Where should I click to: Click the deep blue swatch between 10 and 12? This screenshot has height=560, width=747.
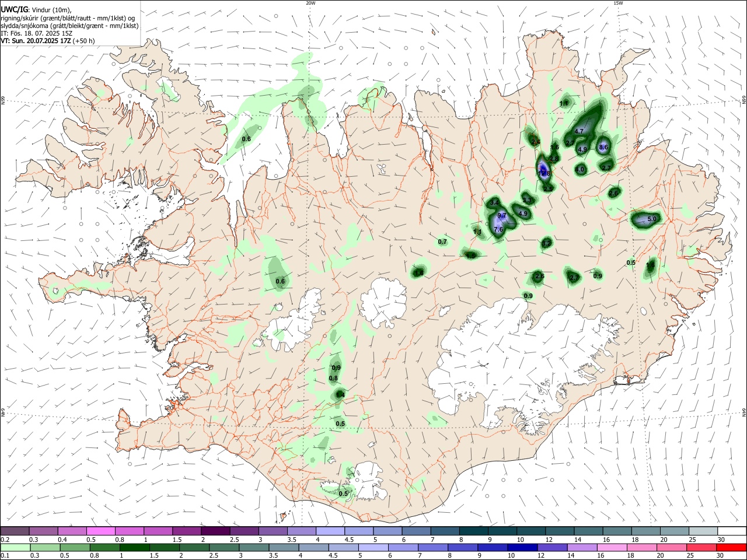522,547
